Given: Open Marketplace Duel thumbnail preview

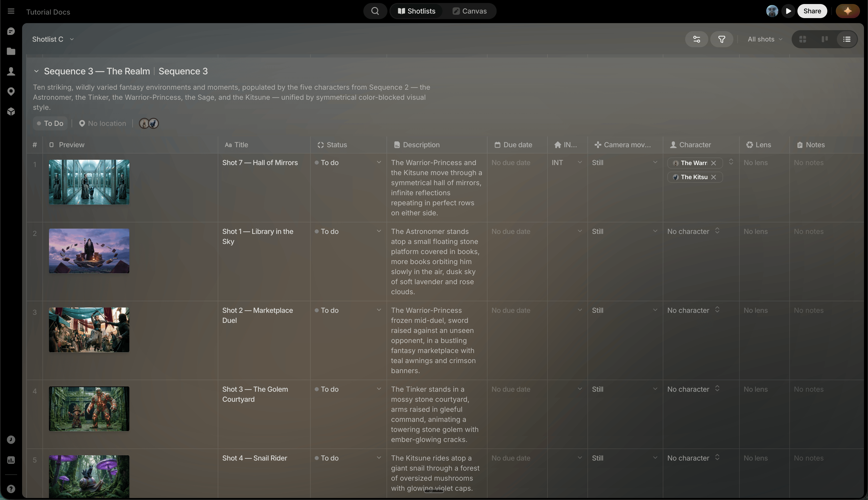Looking at the screenshot, I should tap(89, 330).
